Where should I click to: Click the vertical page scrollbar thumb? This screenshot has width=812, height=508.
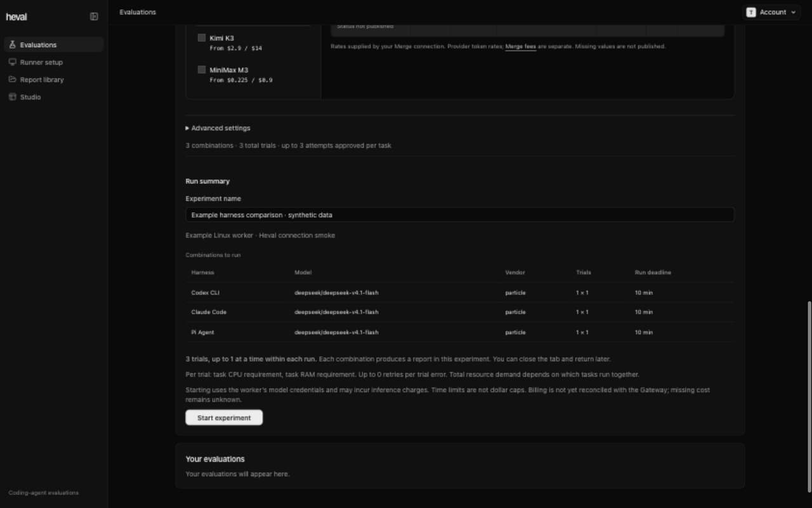[808, 396]
